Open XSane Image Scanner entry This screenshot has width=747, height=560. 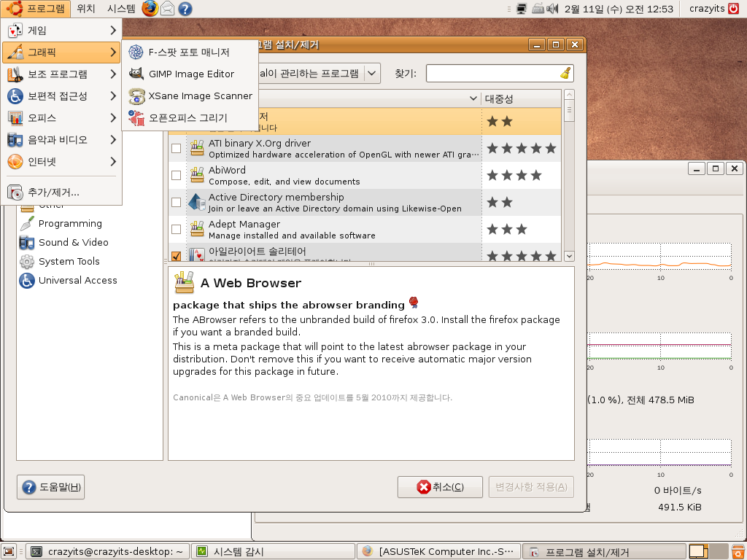pyautogui.click(x=190, y=96)
